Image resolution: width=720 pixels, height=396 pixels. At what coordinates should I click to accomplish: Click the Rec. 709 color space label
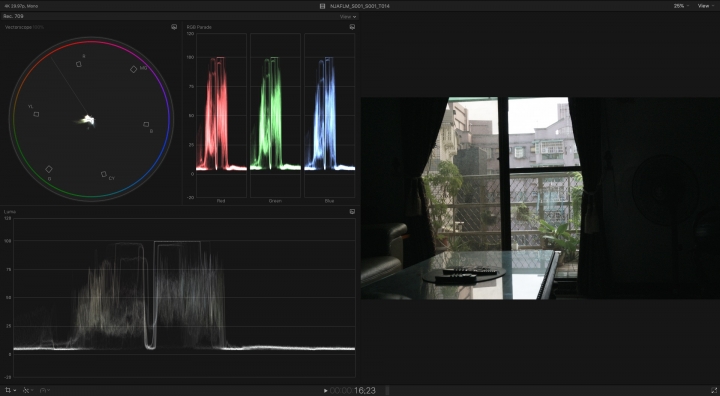click(x=13, y=16)
